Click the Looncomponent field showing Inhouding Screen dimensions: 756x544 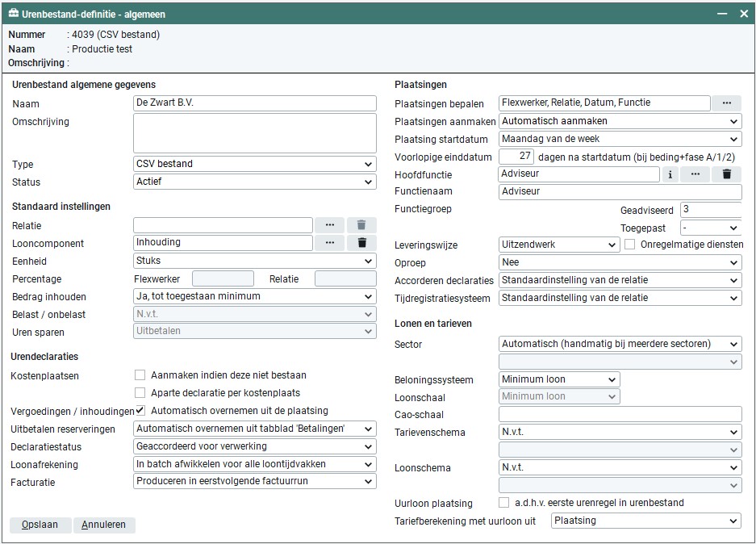(223, 243)
